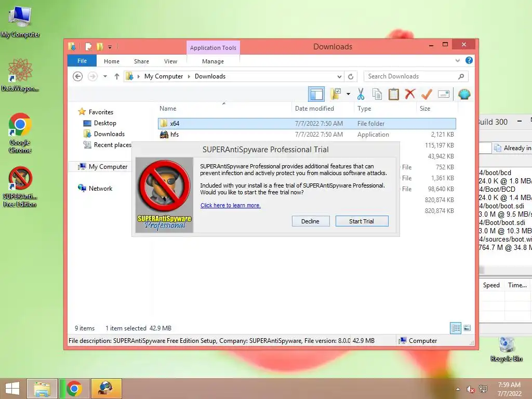Viewport: 532px width, 399px height.
Task: Select Desktop in the navigation pane
Action: click(105, 123)
